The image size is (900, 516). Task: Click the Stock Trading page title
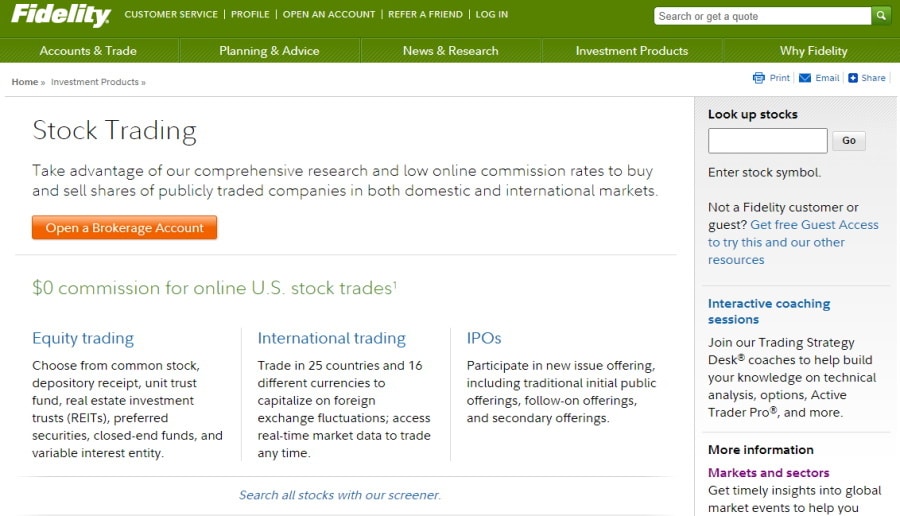(114, 130)
